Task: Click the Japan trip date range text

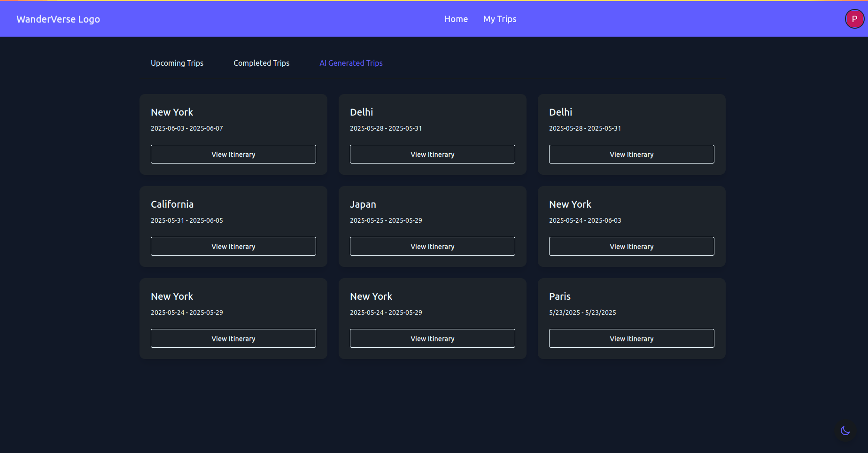Action: point(386,220)
